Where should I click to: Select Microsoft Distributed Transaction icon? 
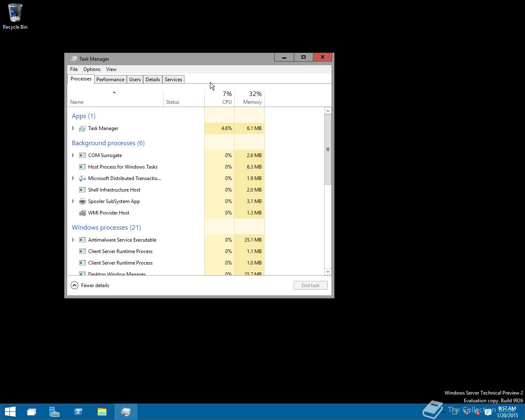pos(82,178)
